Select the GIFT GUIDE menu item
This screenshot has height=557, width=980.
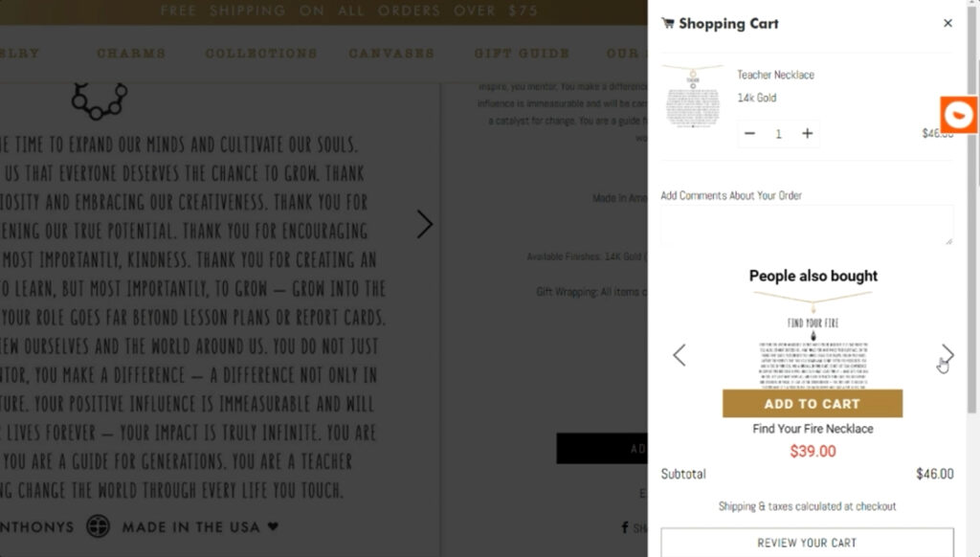point(522,54)
